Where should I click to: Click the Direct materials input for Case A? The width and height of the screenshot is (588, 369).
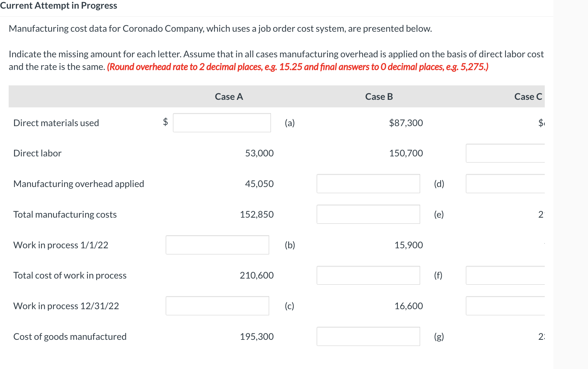click(222, 123)
